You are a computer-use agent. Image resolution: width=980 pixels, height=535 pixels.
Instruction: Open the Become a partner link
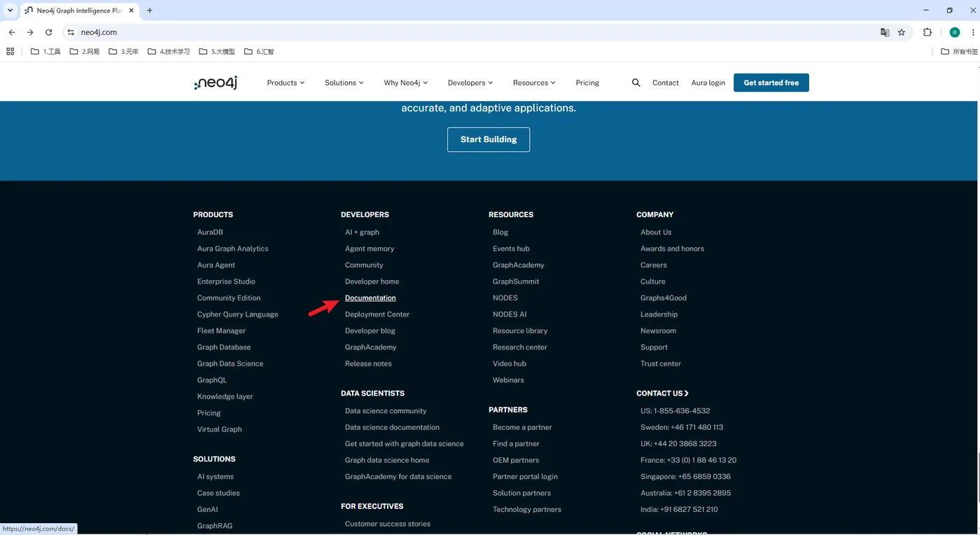pos(522,427)
